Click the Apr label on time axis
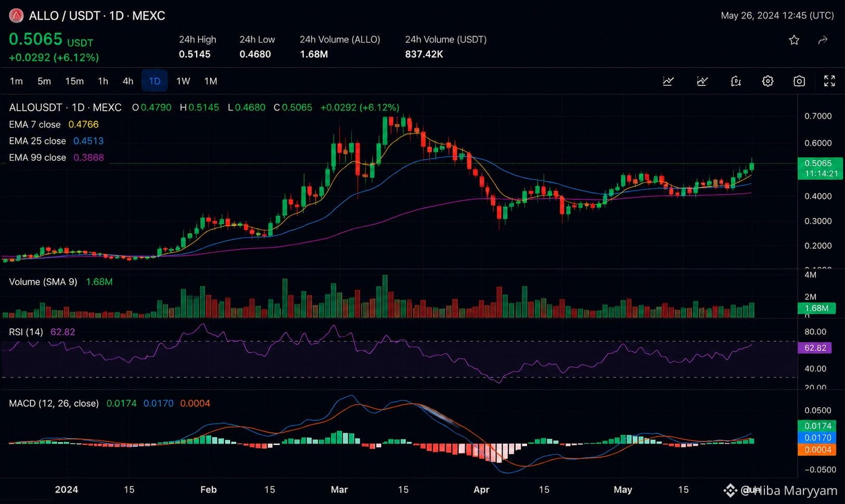 tap(481, 490)
